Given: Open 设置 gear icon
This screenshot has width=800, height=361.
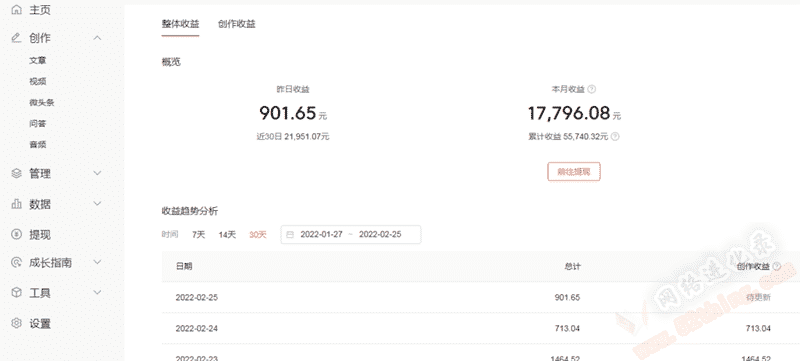Looking at the screenshot, I should click(16, 323).
